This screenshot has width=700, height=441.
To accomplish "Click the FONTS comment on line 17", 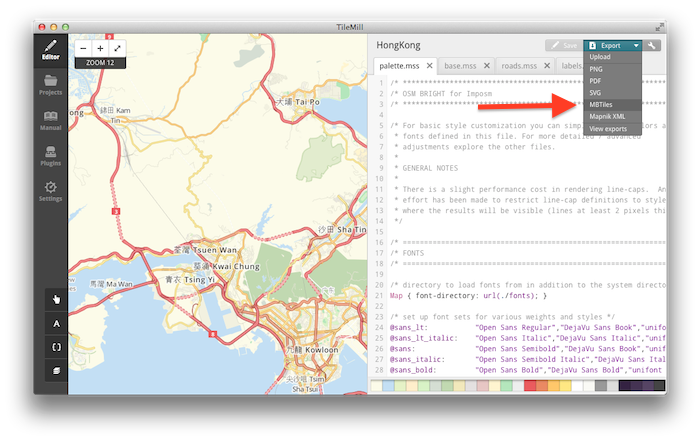I will pyautogui.click(x=407, y=253).
